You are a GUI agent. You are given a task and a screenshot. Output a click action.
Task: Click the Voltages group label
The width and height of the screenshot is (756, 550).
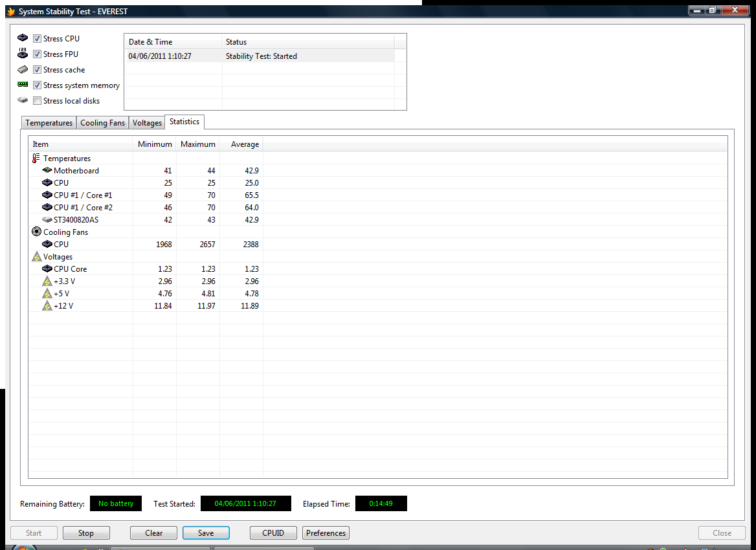click(x=58, y=257)
